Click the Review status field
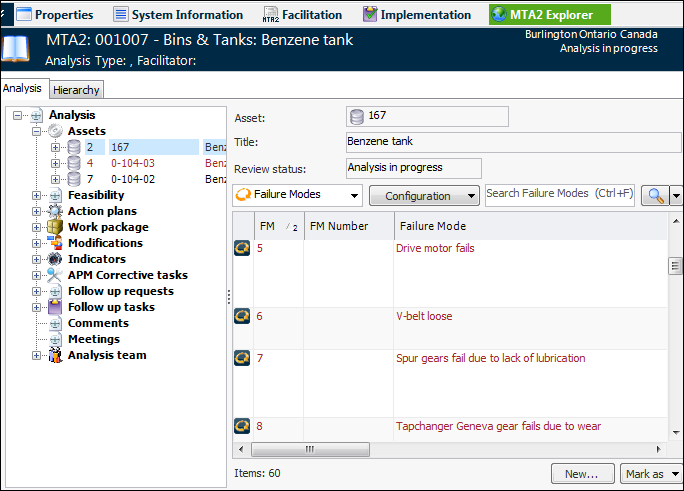This screenshot has width=684, height=491. [414, 168]
